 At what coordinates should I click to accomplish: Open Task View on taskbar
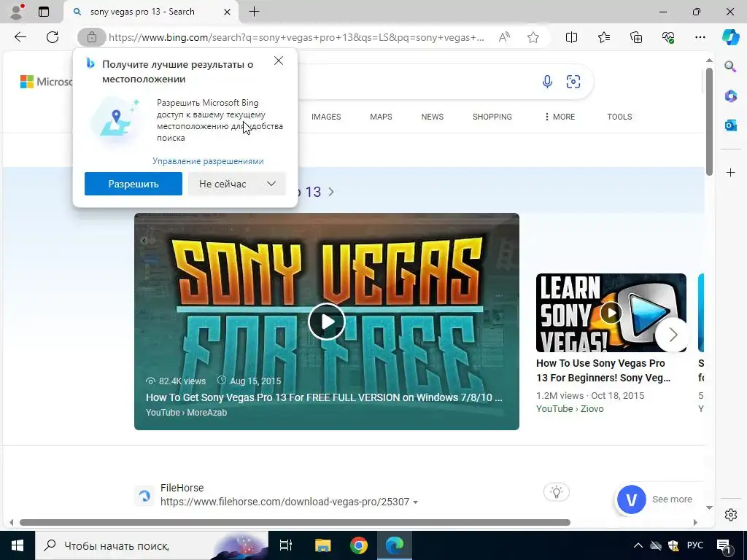285,545
